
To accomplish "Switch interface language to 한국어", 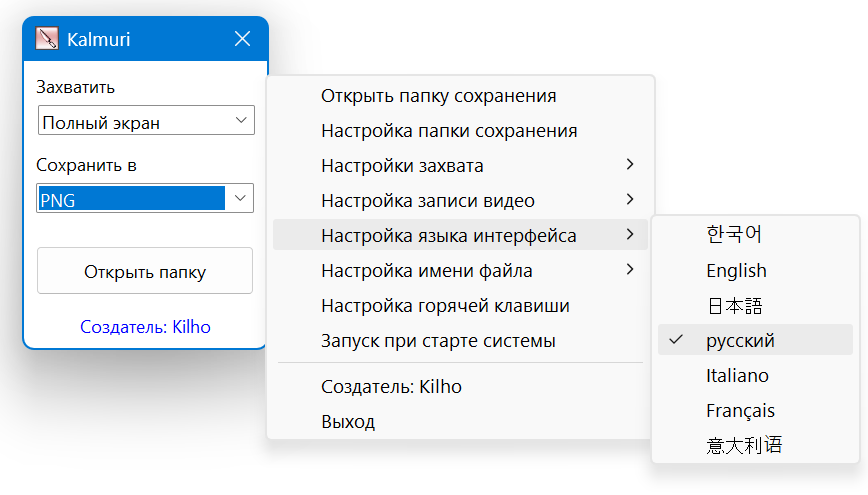I will pos(734,235).
